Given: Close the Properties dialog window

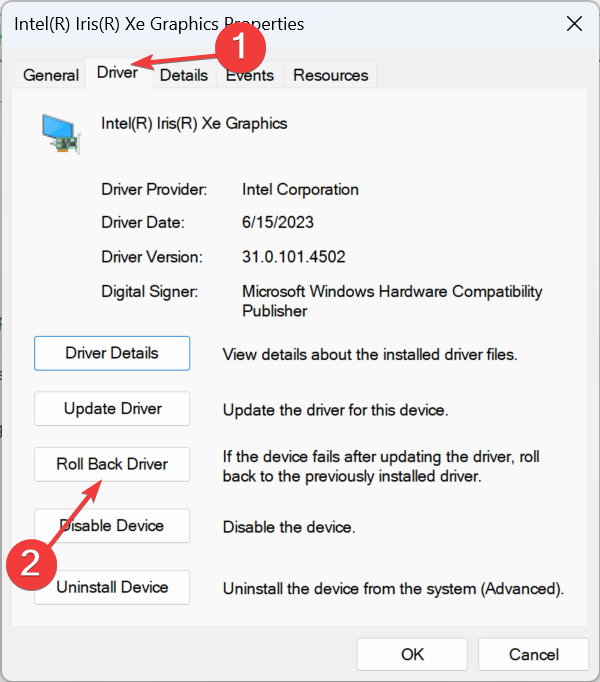Looking at the screenshot, I should click(x=574, y=24).
